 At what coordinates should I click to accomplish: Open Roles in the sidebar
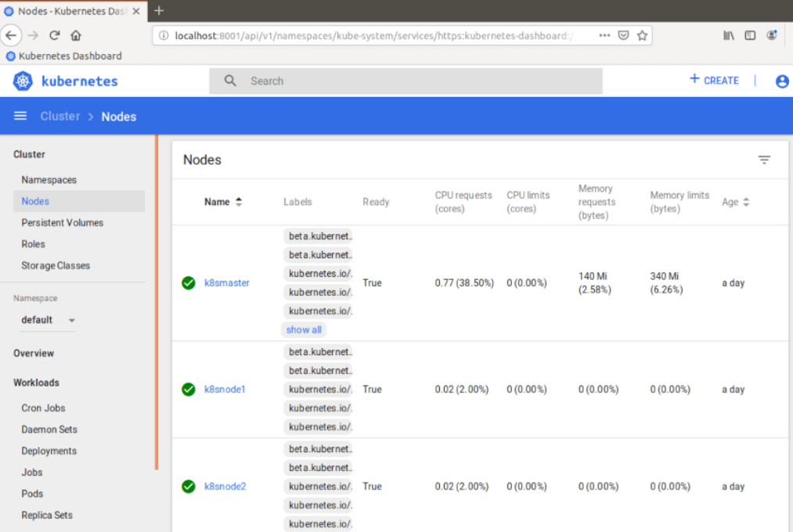point(34,244)
